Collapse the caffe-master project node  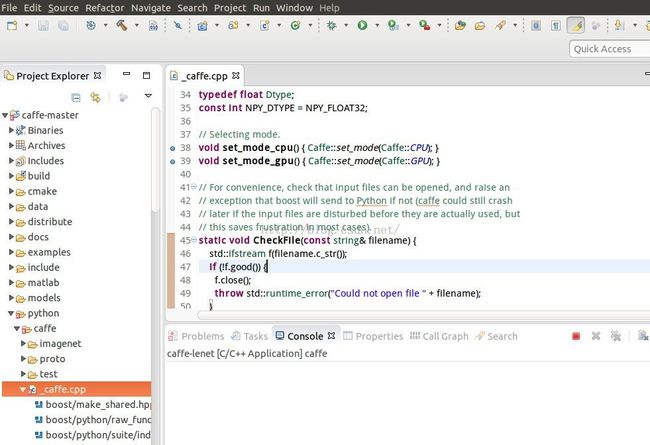(5, 115)
